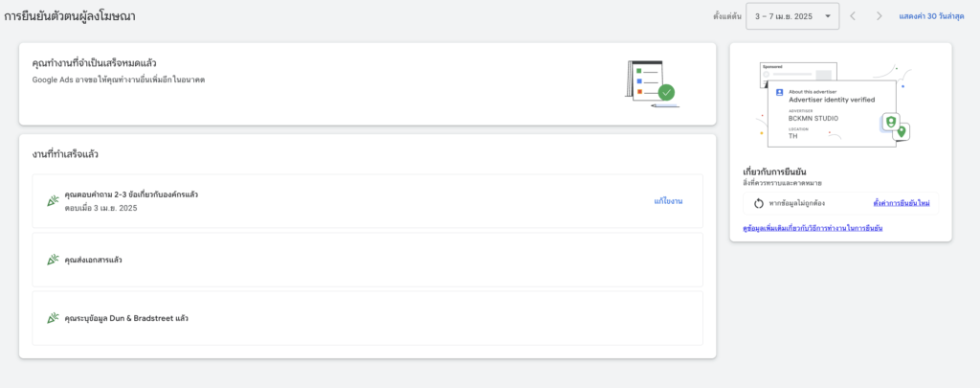The image size is (980, 388).
Task: Click the circular refresh icon beside หากข้อมูลไม่ถูกต้อง
Action: pos(758,203)
